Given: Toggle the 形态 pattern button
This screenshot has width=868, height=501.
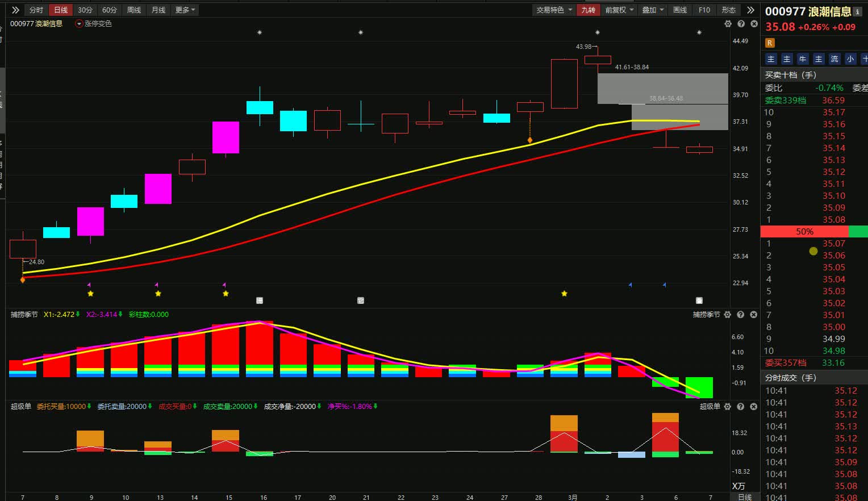Looking at the screenshot, I should (x=728, y=10).
